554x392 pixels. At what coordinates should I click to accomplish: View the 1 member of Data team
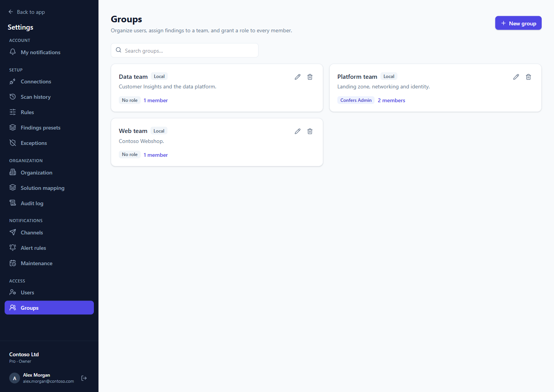pyautogui.click(x=155, y=100)
